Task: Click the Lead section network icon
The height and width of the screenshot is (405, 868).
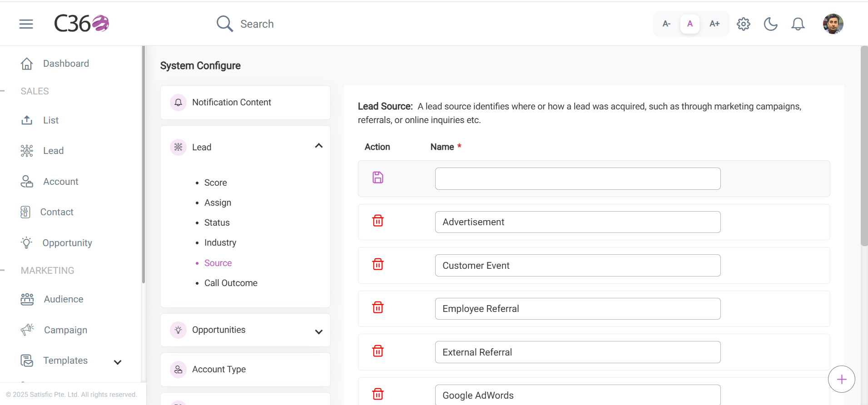Action: click(178, 147)
